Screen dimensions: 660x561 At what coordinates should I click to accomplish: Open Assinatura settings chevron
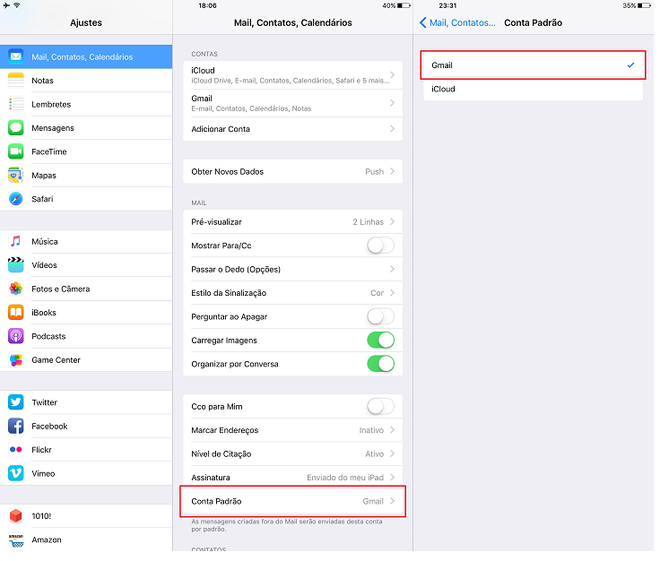point(392,477)
